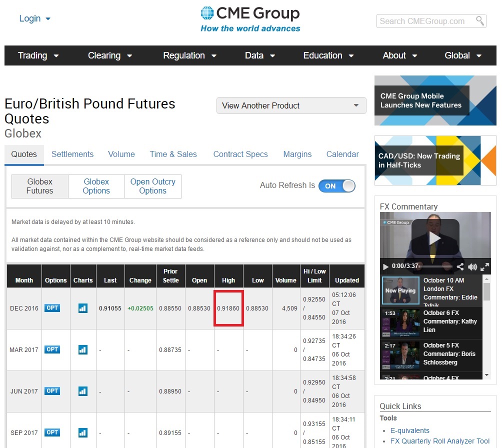Open View Another Product dropdown

point(291,105)
